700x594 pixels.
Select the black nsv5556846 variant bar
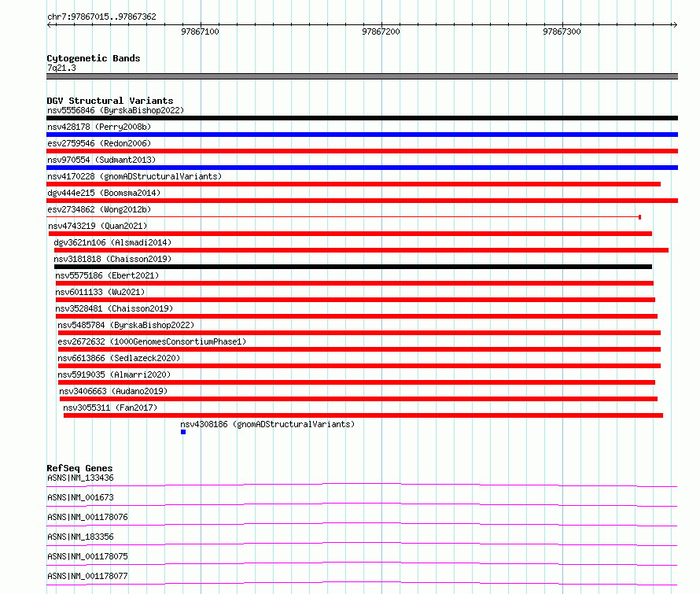362,118
